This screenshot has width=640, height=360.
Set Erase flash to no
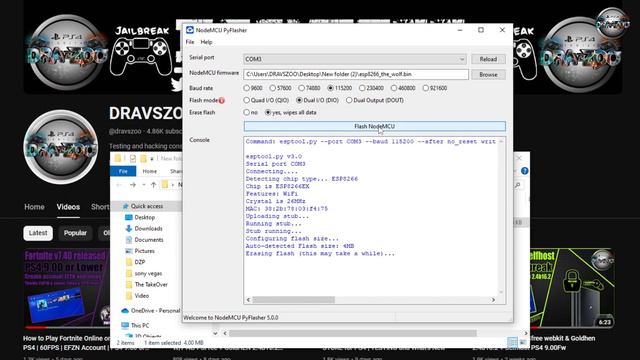click(x=251, y=112)
